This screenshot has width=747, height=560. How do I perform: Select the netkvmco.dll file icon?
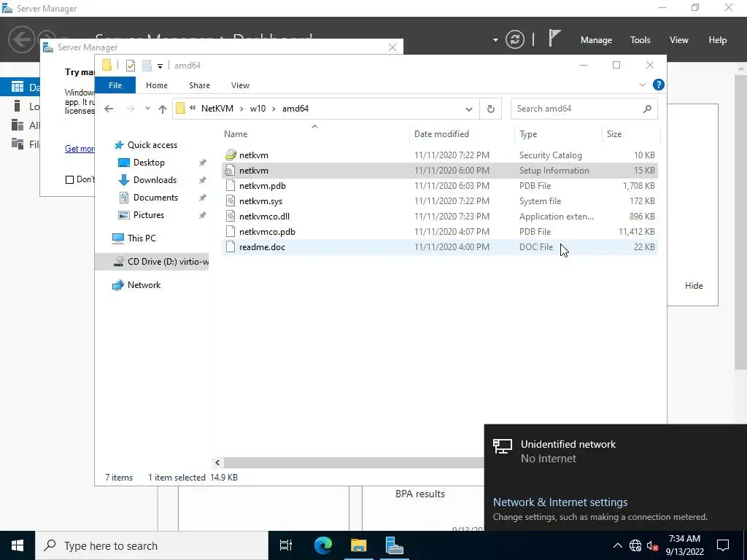230,216
